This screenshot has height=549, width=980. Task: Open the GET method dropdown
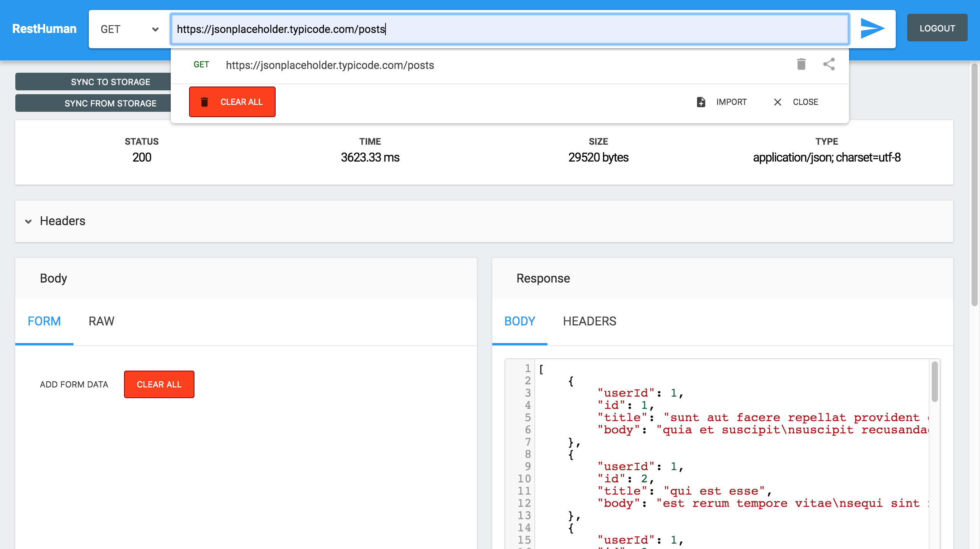pyautogui.click(x=129, y=29)
